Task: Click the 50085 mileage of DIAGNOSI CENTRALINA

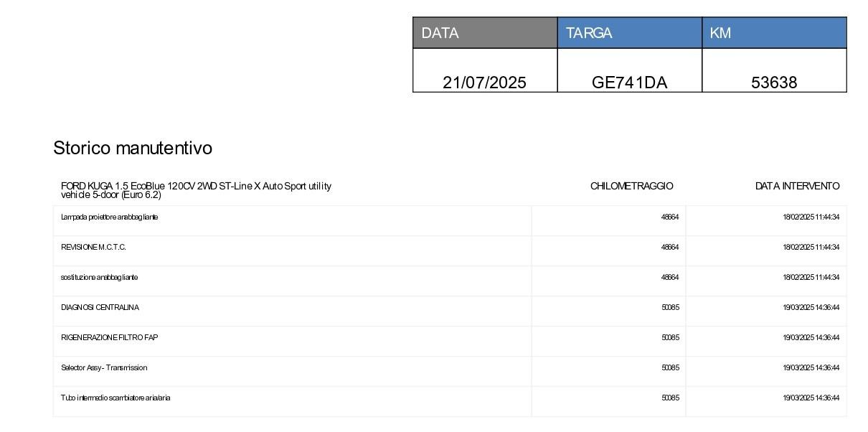Action: [x=670, y=307]
